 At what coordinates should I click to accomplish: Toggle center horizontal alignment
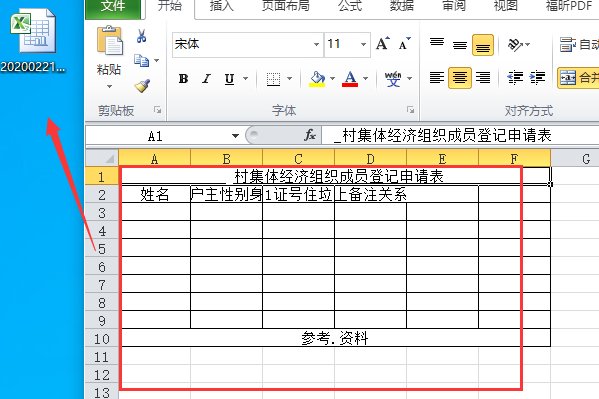[460, 78]
